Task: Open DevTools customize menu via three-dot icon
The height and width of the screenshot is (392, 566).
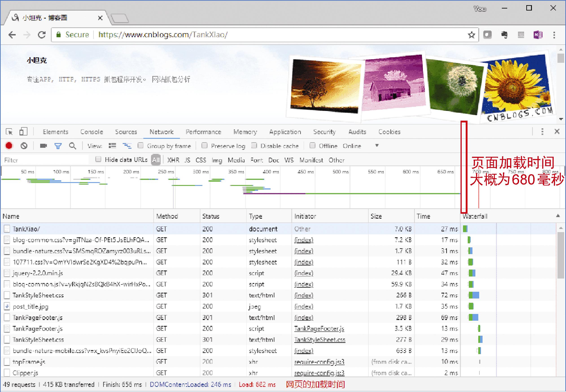Action: [x=542, y=132]
